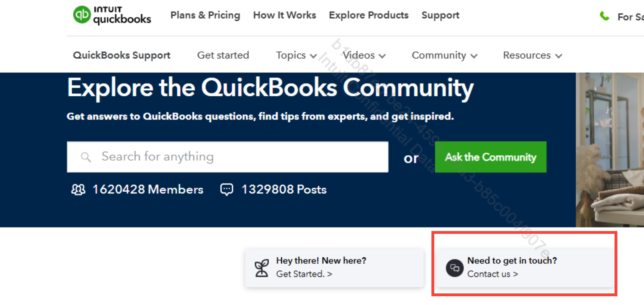Click the QuickBooks logo icon
Image resolution: width=644 pixels, height=305 pixels.
pos(82,15)
